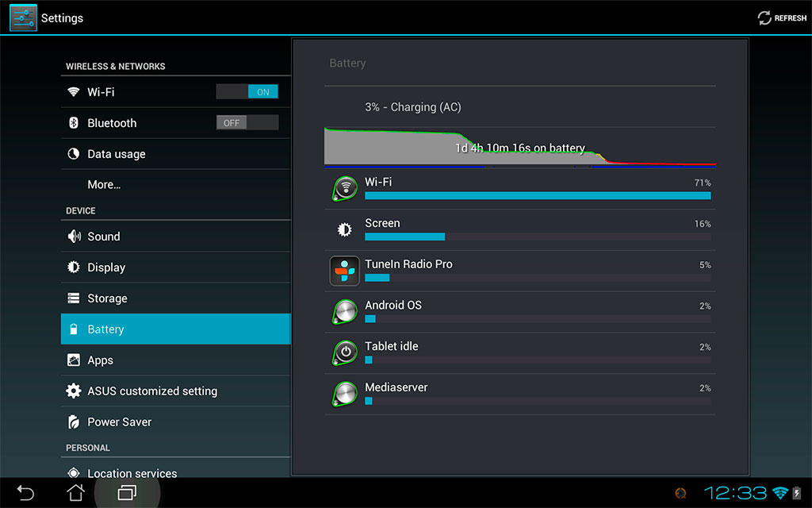Click the Storage icon in sidebar
812x508 pixels.
[x=74, y=298]
